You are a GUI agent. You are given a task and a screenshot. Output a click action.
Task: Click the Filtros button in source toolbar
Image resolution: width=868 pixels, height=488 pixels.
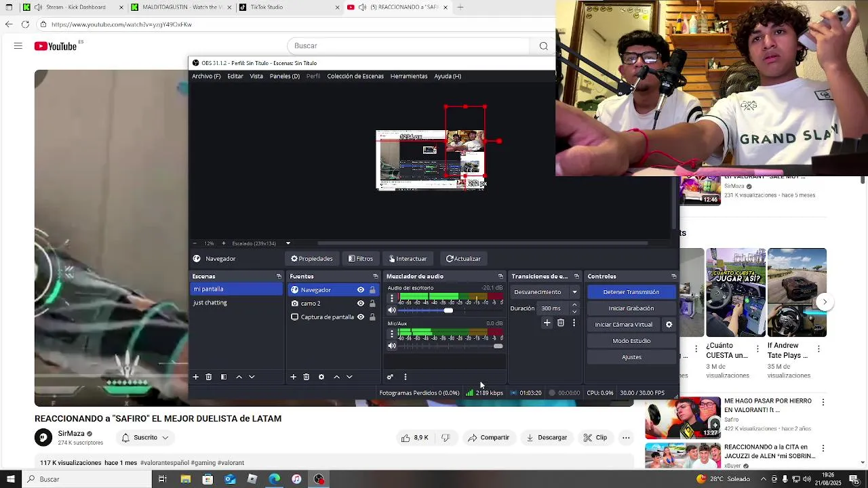coord(361,259)
